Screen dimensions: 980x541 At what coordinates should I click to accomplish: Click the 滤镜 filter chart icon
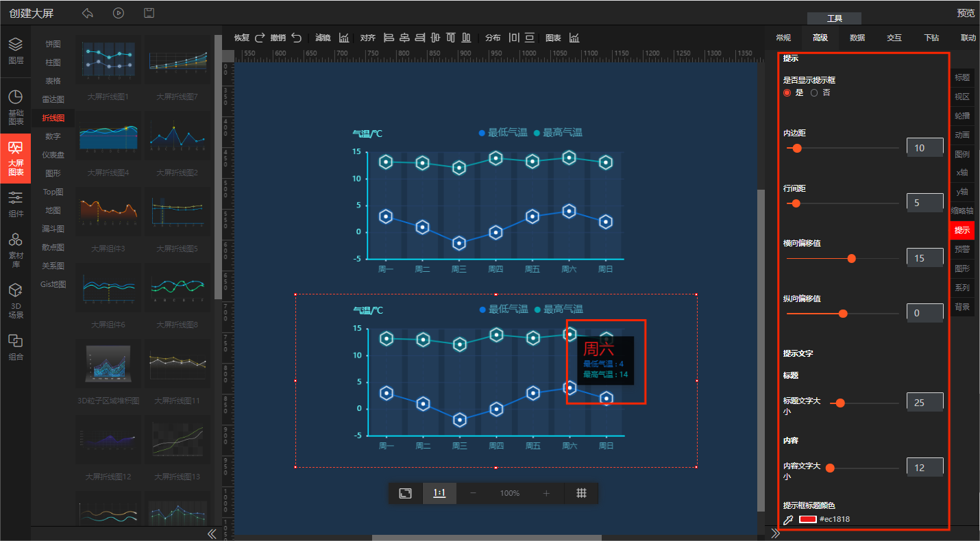coord(344,38)
